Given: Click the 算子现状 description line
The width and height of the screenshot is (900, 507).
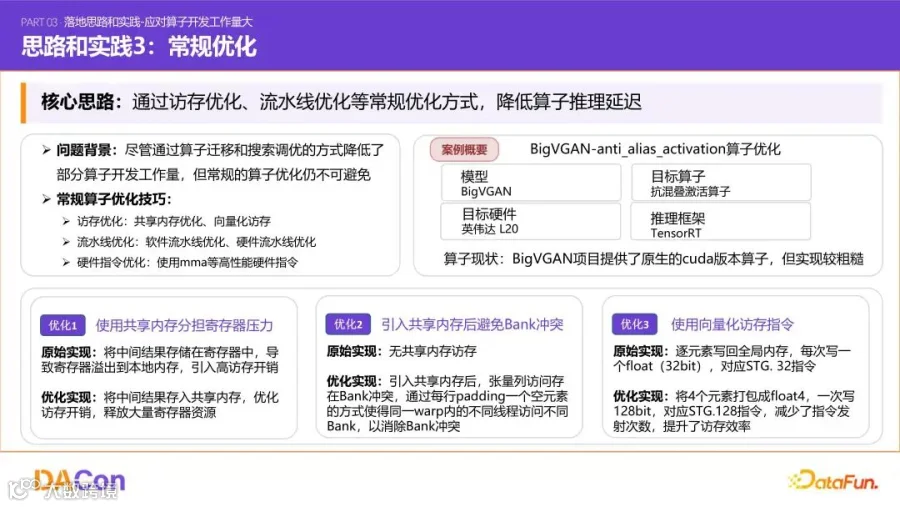Looking at the screenshot, I should [653, 259].
